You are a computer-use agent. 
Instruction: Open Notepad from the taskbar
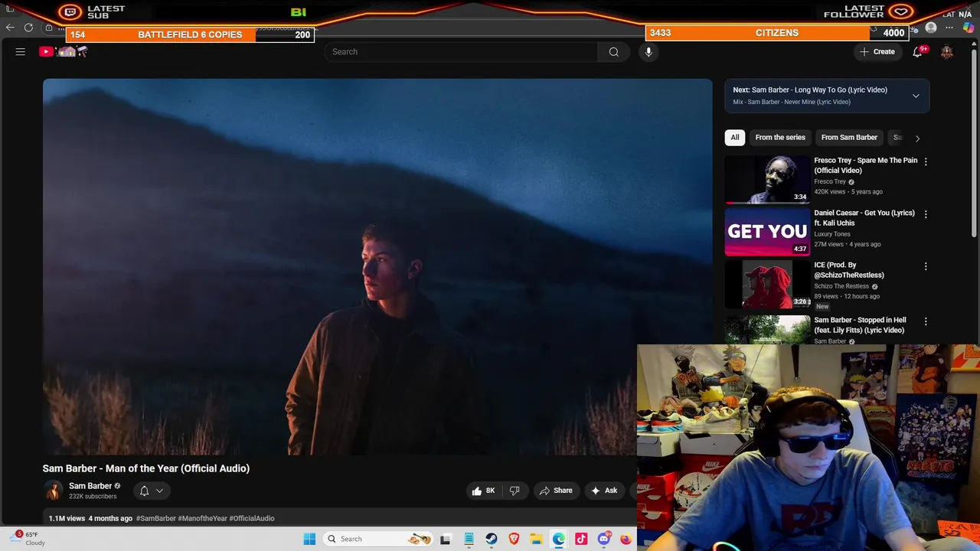[x=469, y=539]
